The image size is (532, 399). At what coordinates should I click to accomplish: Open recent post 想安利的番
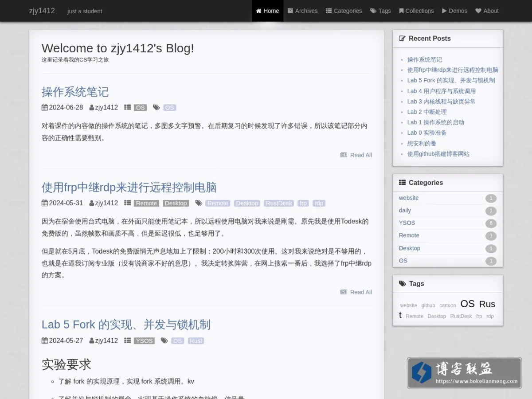point(422,143)
